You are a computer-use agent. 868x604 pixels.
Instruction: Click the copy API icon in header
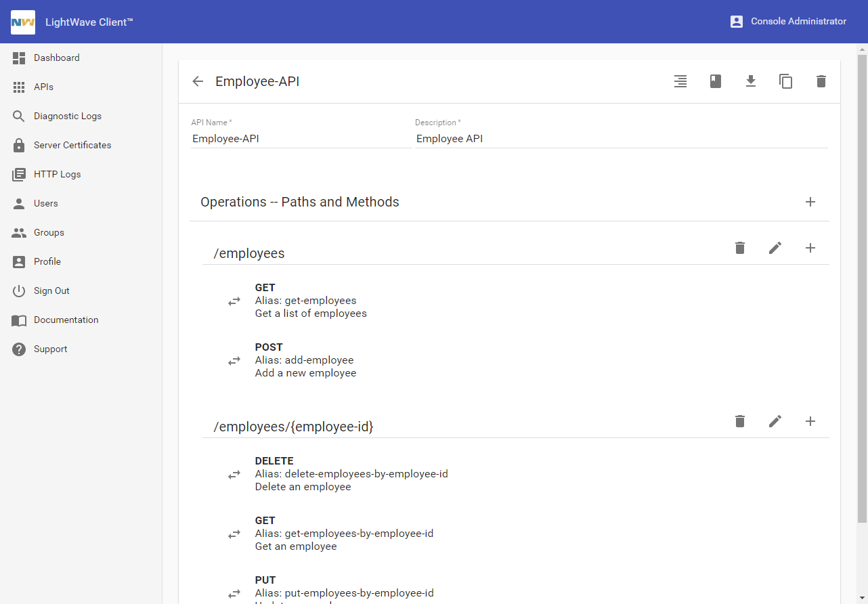(x=785, y=81)
